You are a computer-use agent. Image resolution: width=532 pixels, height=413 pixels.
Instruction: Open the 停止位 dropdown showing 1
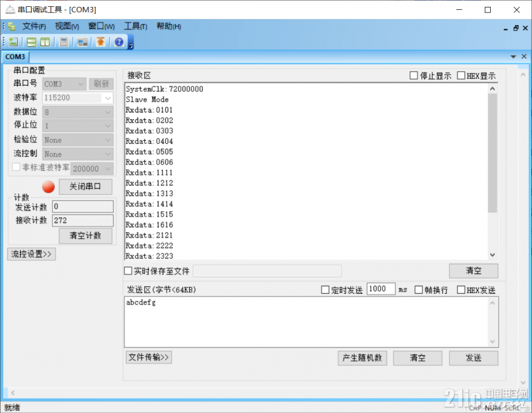tap(77, 126)
